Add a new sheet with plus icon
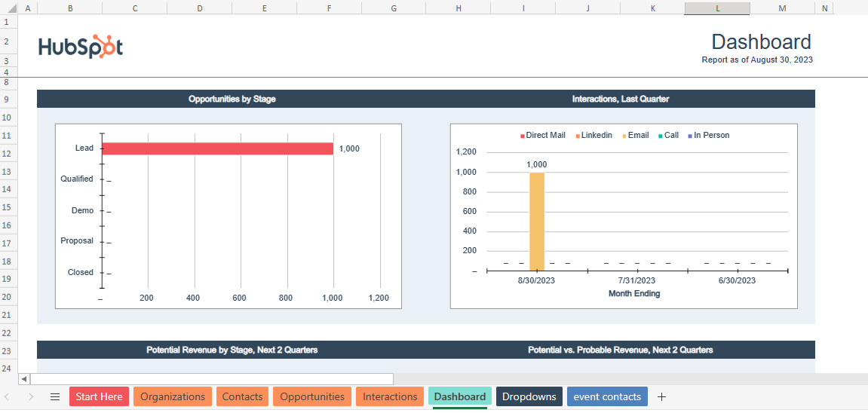 tap(661, 397)
